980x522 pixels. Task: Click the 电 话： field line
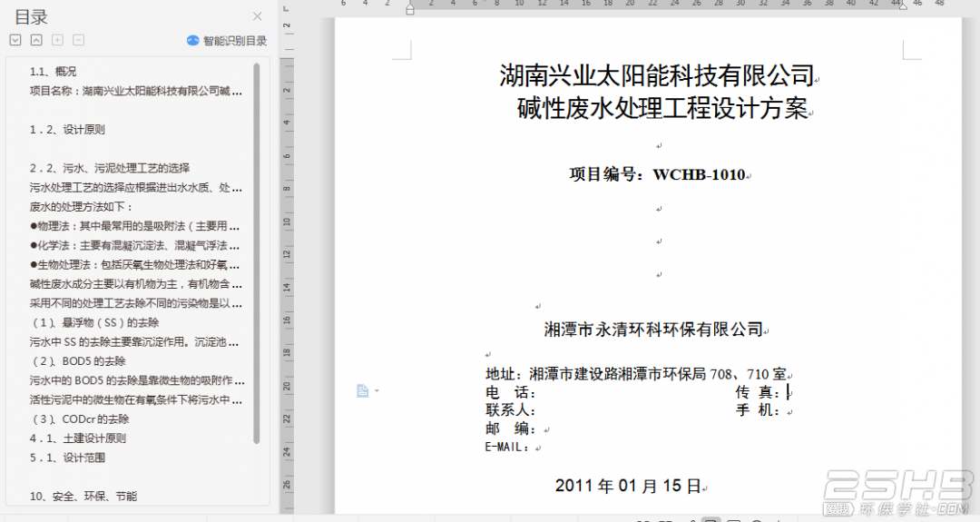pyautogui.click(x=511, y=392)
